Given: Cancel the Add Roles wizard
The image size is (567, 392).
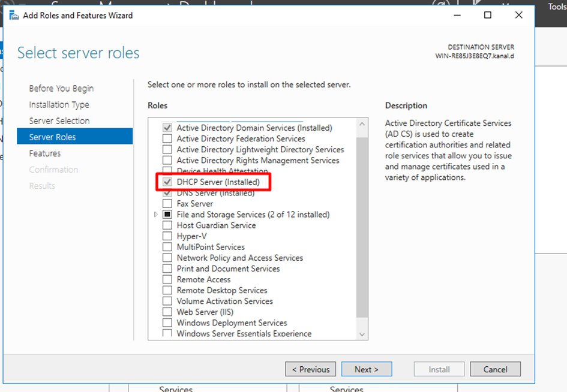Looking at the screenshot, I should coord(495,369).
